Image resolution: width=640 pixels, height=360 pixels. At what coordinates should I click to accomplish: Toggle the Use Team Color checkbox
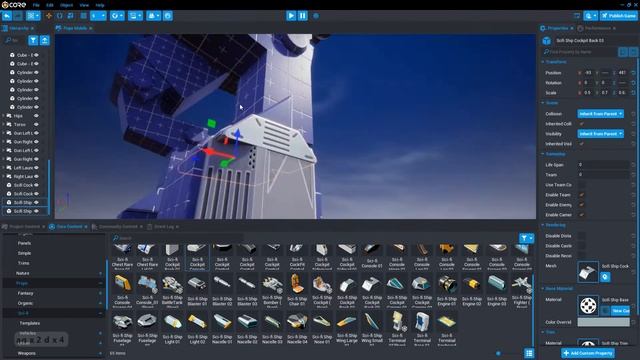click(x=582, y=185)
